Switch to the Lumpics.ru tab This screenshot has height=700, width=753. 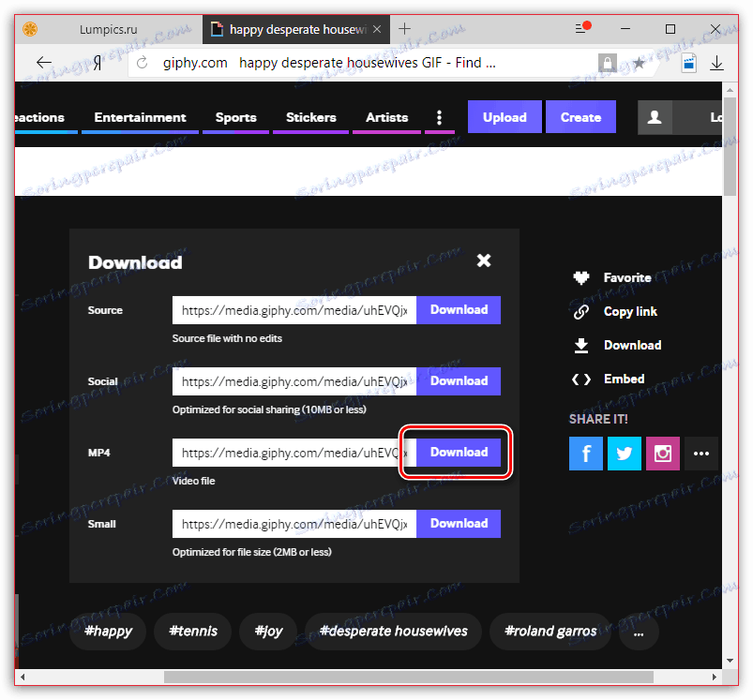(108, 29)
